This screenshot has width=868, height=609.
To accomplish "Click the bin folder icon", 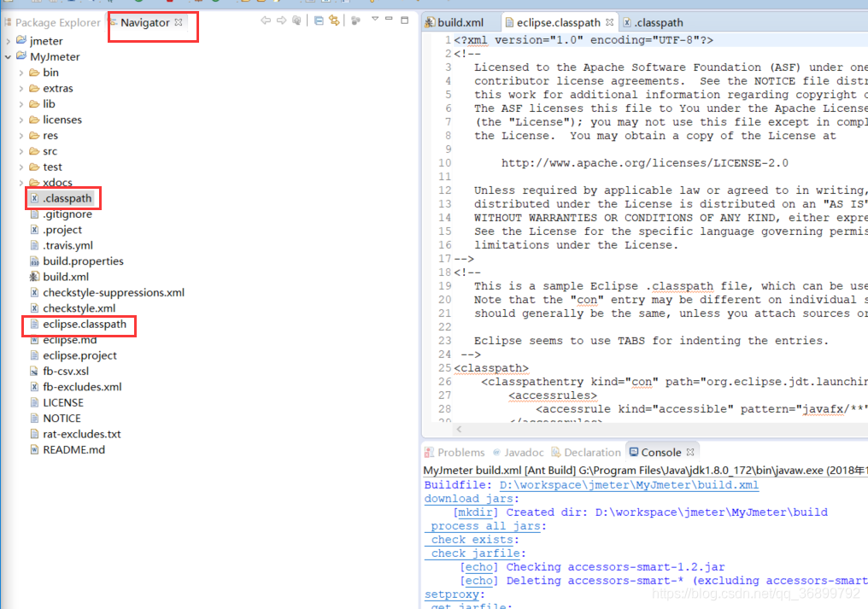I will [x=34, y=73].
